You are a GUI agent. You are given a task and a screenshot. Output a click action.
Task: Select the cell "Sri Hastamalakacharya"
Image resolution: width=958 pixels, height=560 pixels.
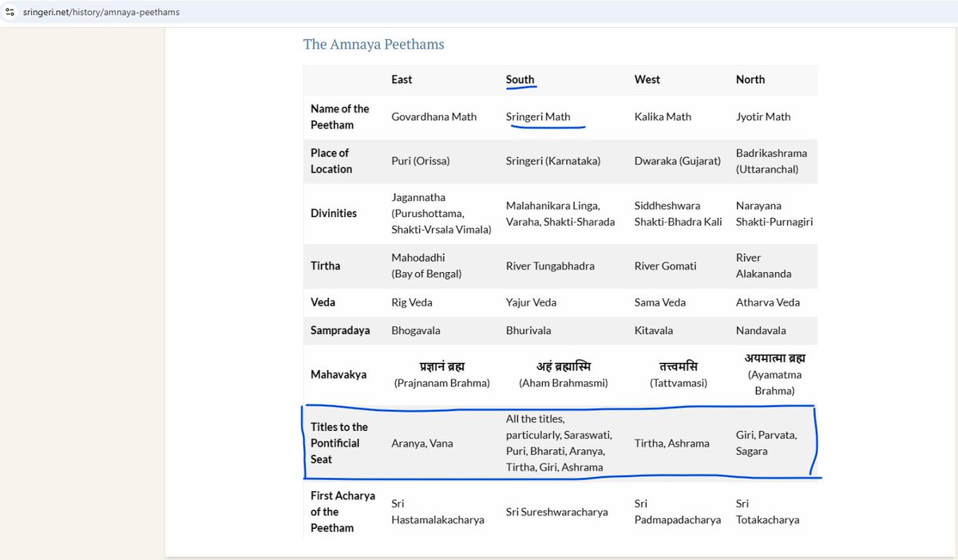(x=437, y=511)
